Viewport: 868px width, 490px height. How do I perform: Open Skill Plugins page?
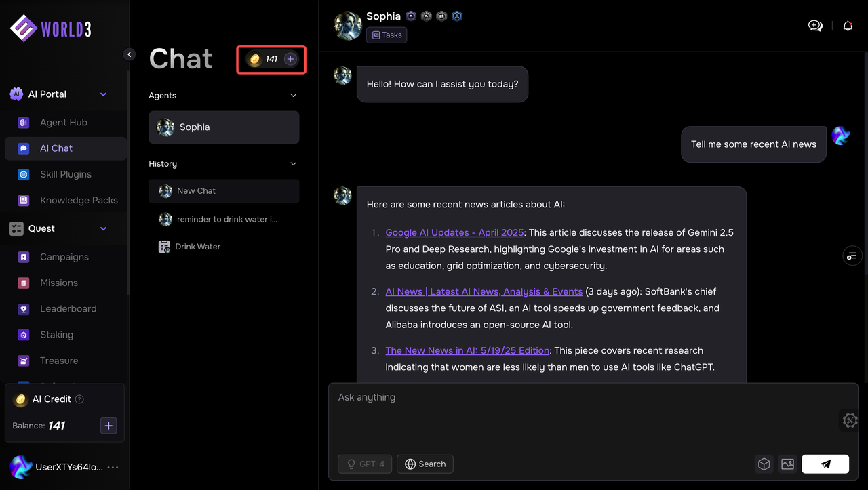pyautogui.click(x=65, y=174)
